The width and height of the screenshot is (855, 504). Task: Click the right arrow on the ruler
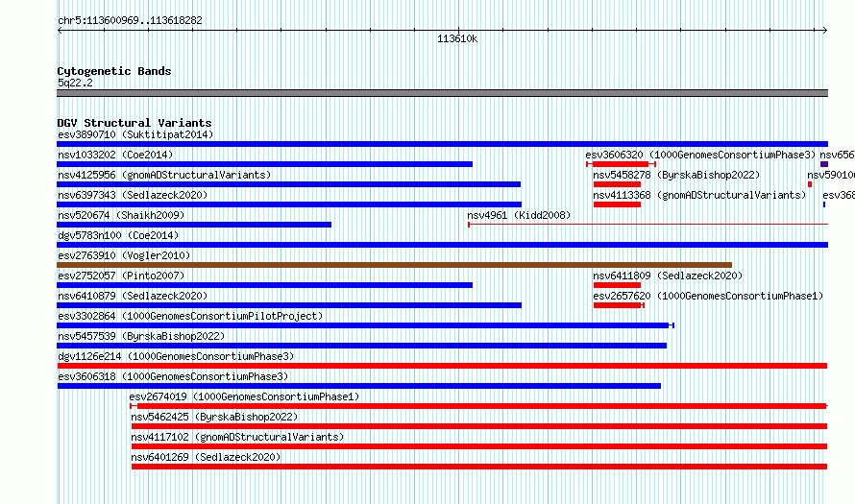point(825,31)
